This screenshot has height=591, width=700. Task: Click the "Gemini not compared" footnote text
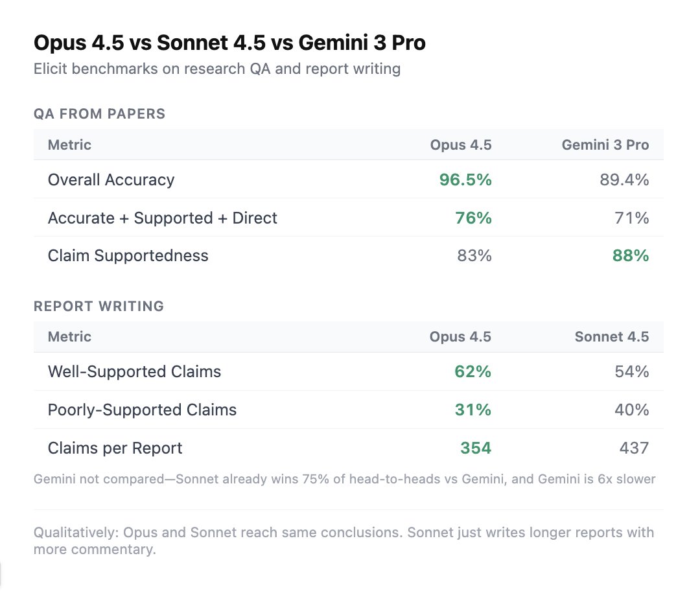pyautogui.click(x=344, y=480)
